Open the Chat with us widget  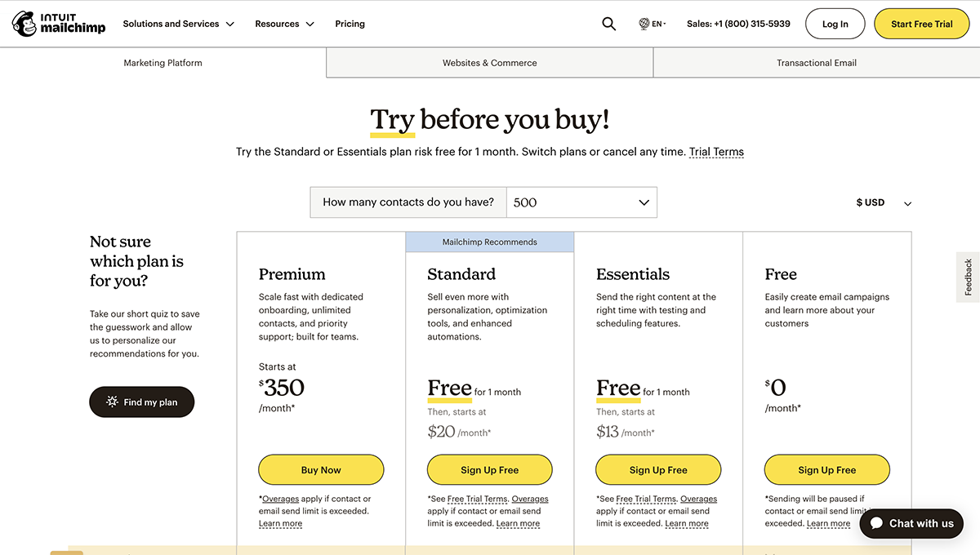[911, 523]
